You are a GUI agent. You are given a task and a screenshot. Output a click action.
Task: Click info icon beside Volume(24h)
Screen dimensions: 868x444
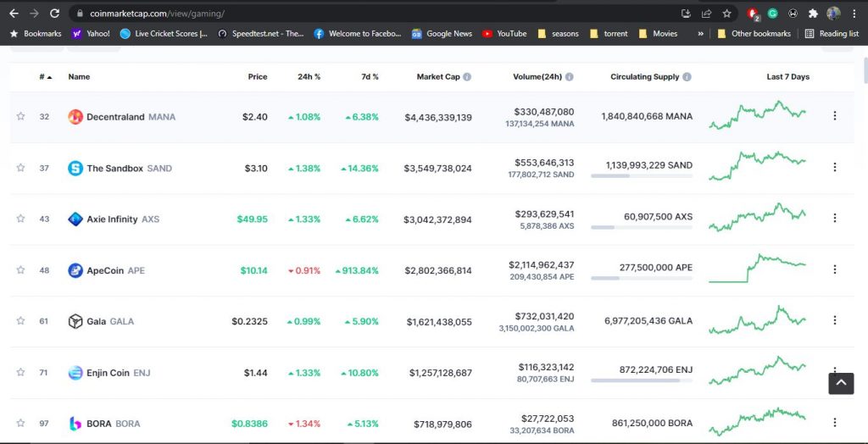pos(569,77)
